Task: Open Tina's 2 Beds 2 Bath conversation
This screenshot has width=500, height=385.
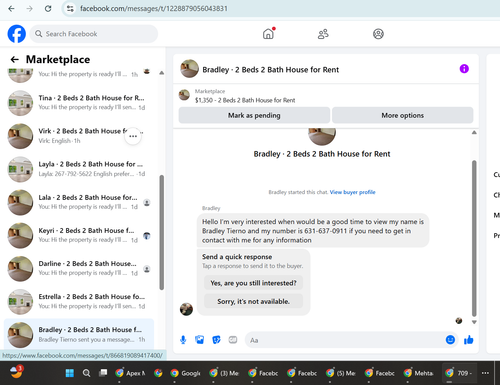Action: point(79,103)
